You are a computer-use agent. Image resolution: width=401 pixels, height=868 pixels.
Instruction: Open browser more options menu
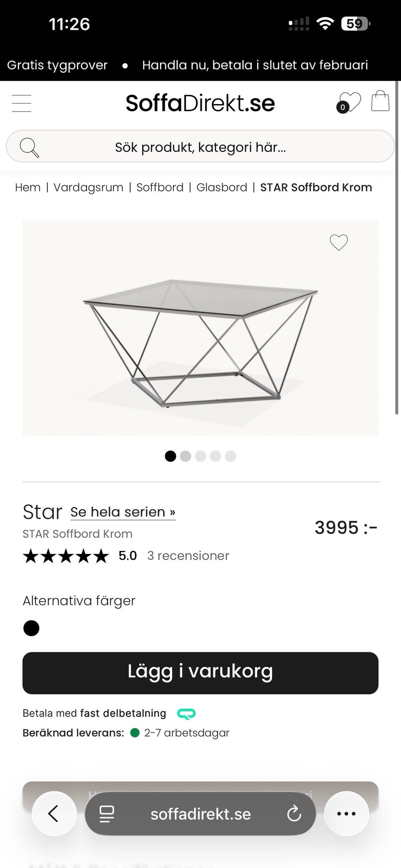(346, 814)
